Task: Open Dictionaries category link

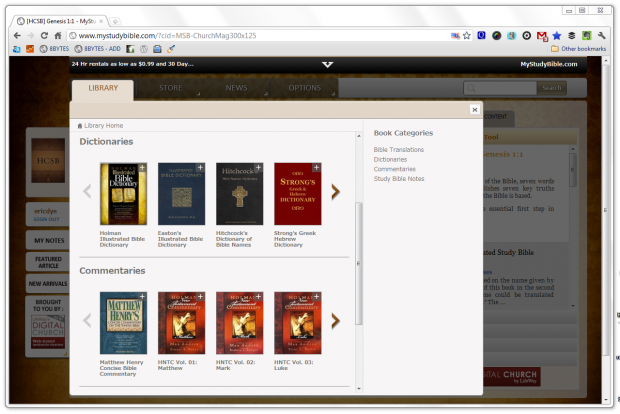Action: pyautogui.click(x=390, y=159)
